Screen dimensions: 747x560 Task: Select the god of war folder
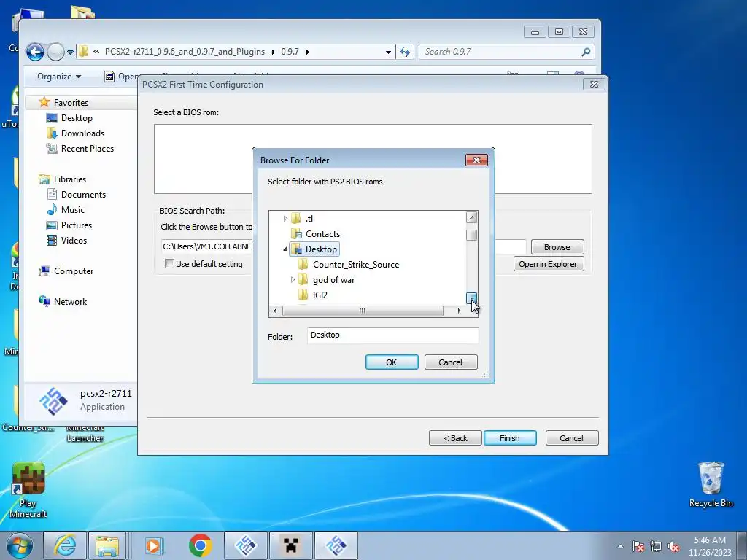point(333,280)
